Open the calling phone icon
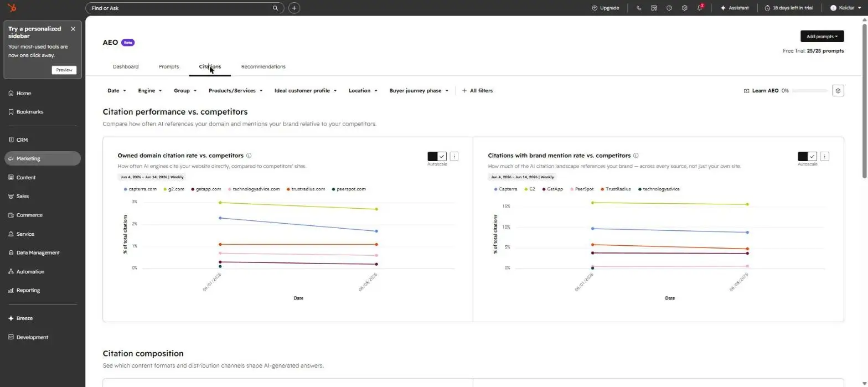This screenshot has height=387, width=868. click(639, 8)
